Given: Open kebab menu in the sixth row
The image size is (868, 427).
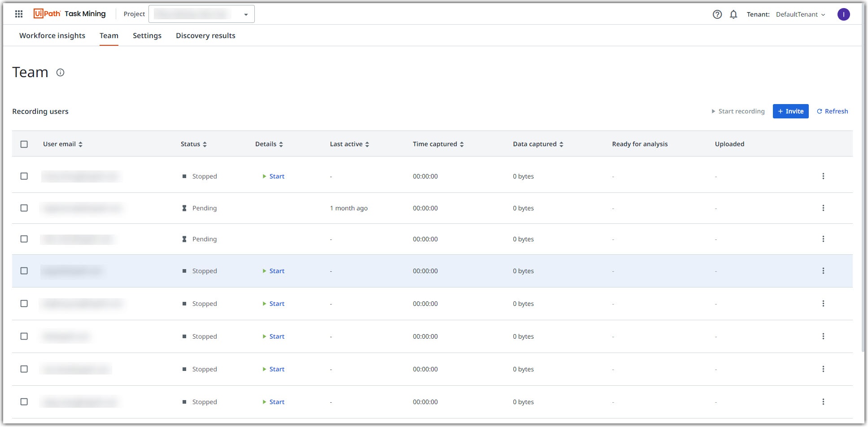Looking at the screenshot, I should pos(823,336).
